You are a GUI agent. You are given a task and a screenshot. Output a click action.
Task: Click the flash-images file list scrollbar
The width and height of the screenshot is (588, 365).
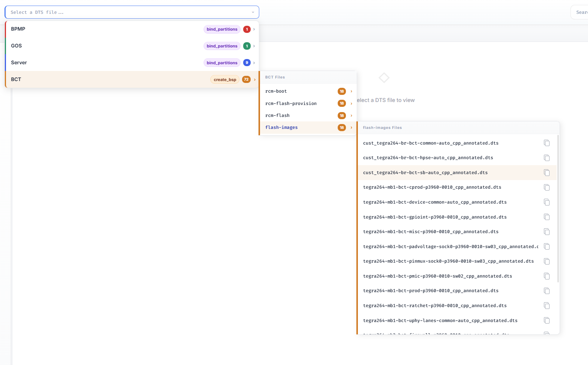[558, 208]
